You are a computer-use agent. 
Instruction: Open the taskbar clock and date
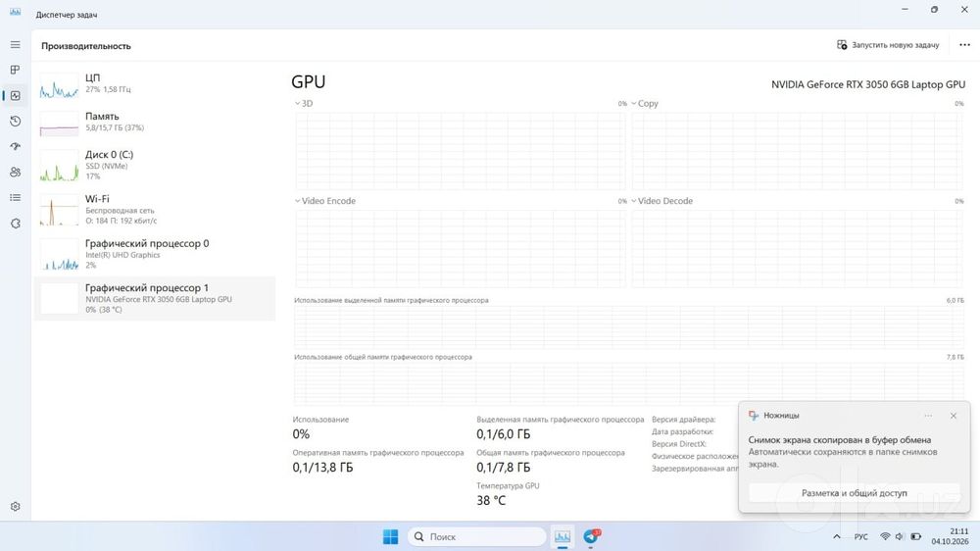coord(952,536)
